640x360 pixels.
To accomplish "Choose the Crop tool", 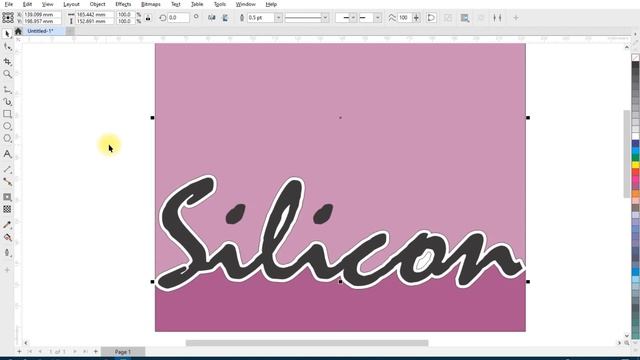I will click(7, 61).
